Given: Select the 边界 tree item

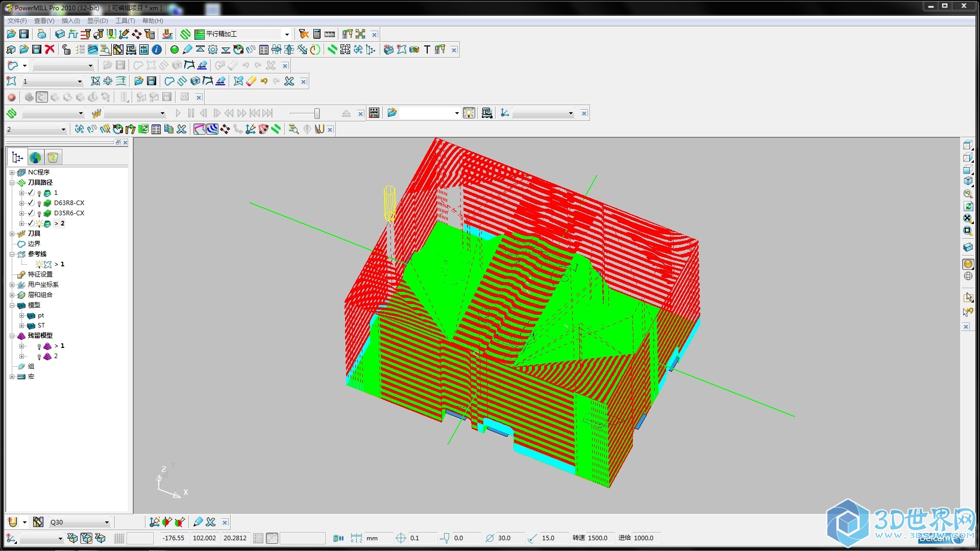Looking at the screenshot, I should [x=34, y=244].
